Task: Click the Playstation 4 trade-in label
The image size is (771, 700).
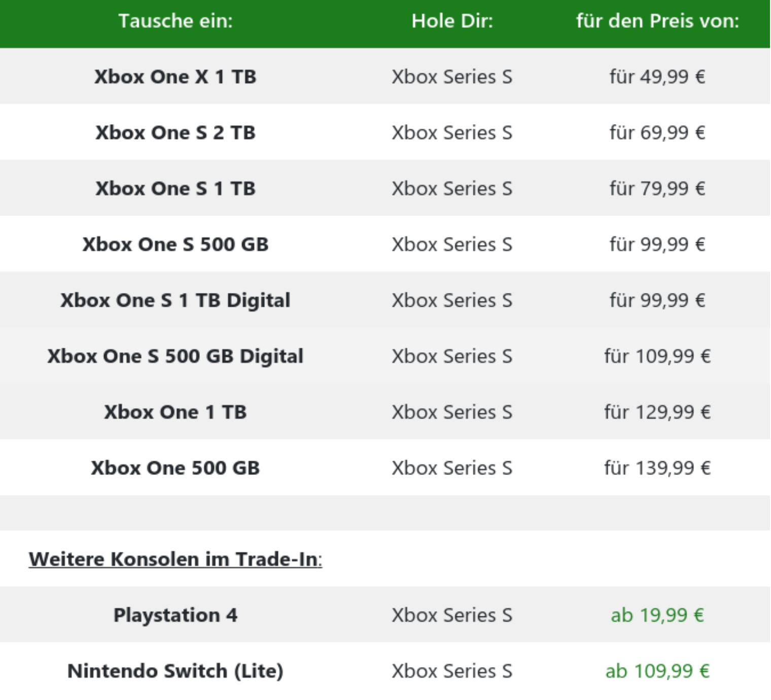Action: tap(176, 615)
